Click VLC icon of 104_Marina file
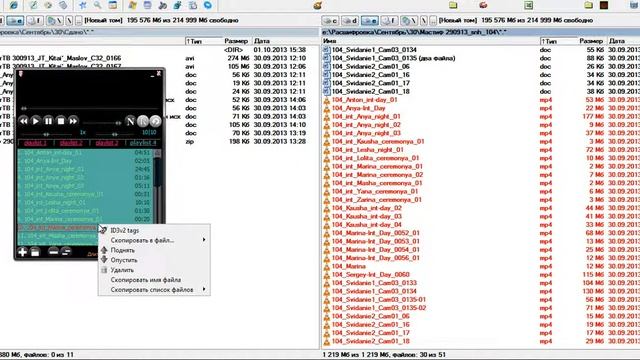This screenshot has width=640, height=360. (326, 266)
